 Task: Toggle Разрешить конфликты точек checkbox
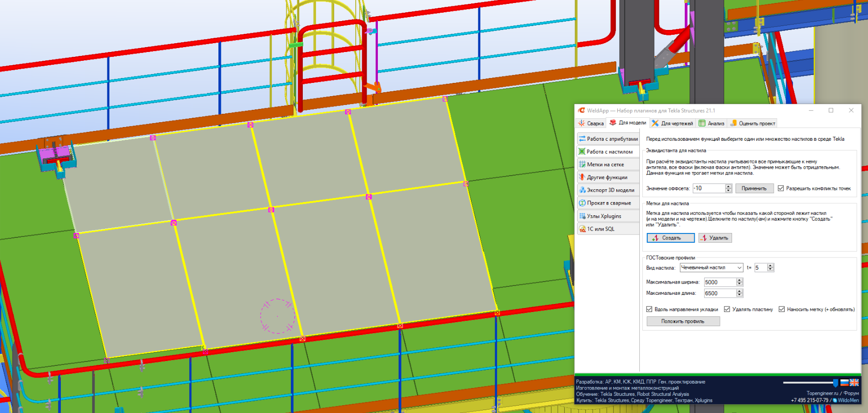point(781,188)
